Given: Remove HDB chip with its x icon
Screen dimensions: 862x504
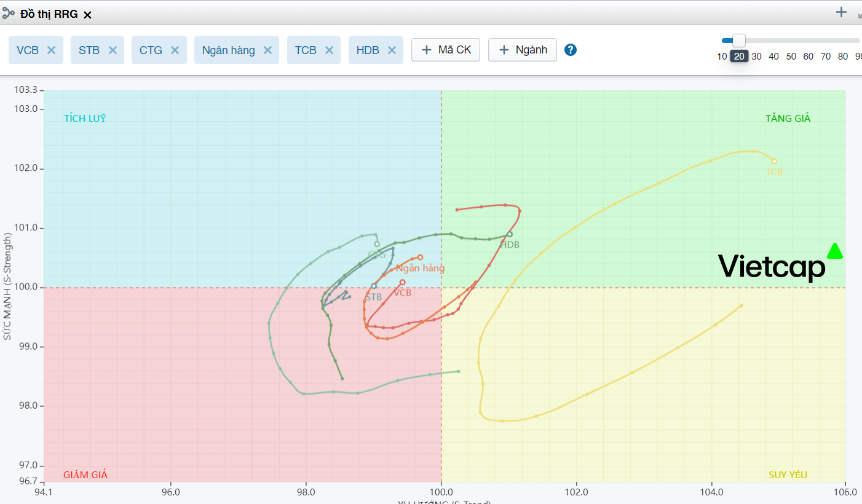Looking at the screenshot, I should pyautogui.click(x=392, y=50).
